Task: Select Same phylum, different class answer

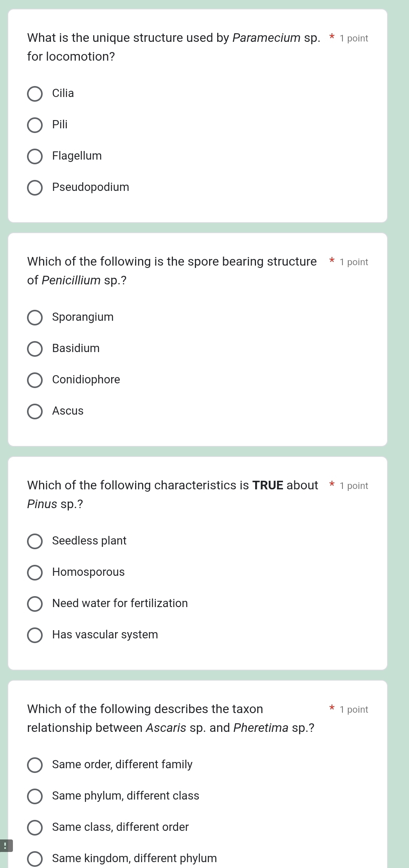Action: (35, 796)
